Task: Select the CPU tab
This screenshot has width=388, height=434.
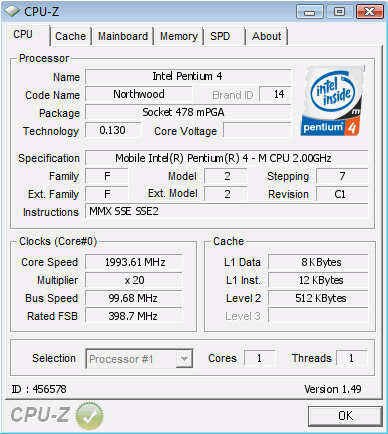Action: tap(27, 35)
